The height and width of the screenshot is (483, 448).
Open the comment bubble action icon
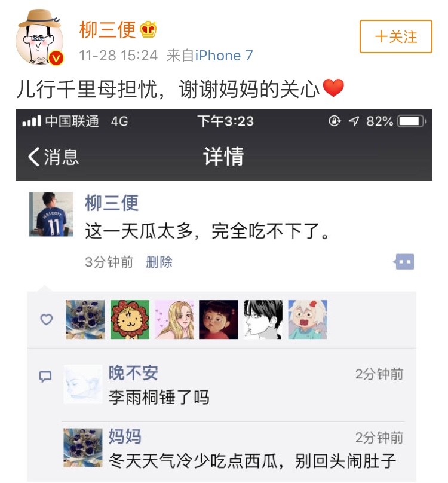pos(404,262)
